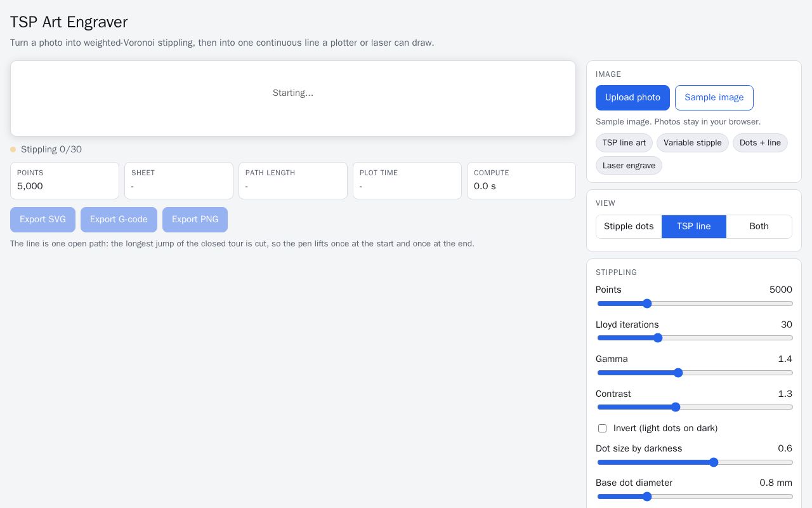Load the Sample image

click(x=714, y=98)
